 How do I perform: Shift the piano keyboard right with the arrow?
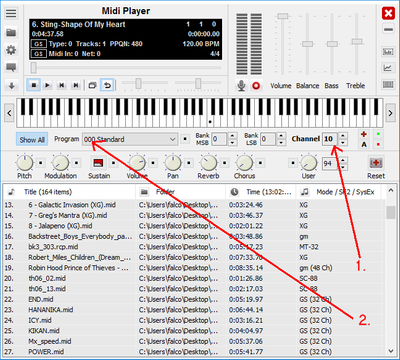click(x=390, y=113)
